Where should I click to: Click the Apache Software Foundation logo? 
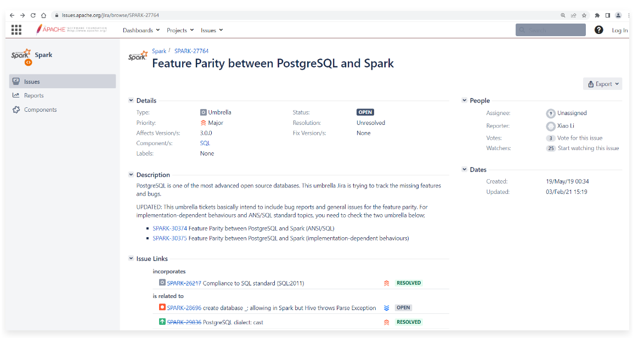pyautogui.click(x=71, y=29)
